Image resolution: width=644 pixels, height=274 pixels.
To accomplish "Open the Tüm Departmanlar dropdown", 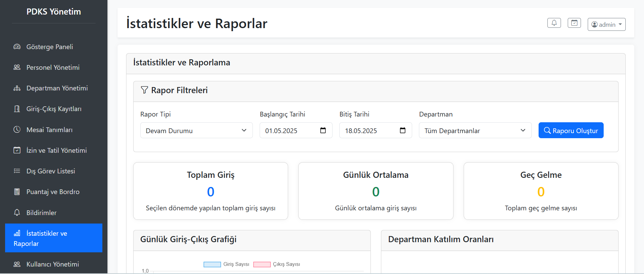I will pos(475,130).
